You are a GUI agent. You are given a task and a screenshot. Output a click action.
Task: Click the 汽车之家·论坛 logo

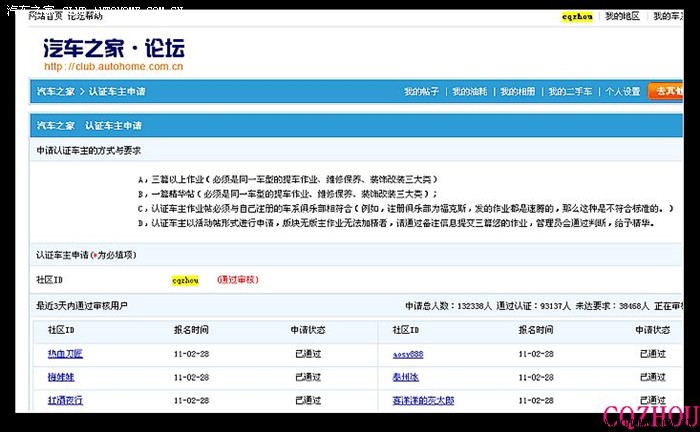[114, 48]
